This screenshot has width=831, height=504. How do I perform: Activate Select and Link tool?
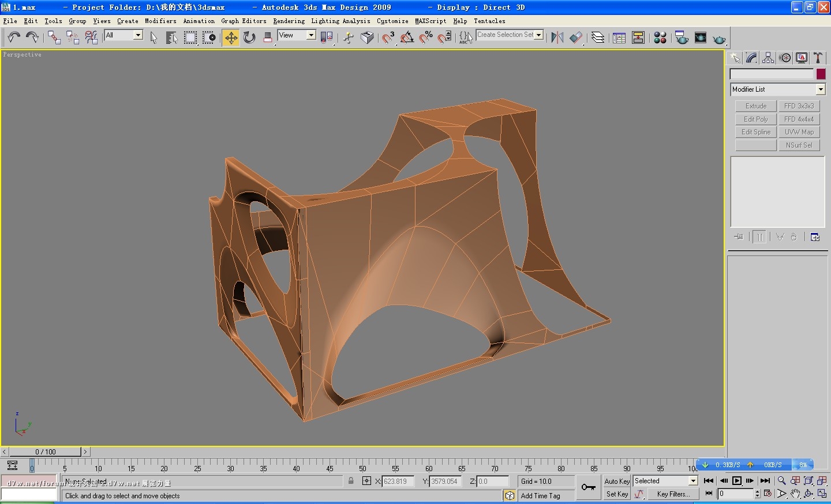(54, 37)
